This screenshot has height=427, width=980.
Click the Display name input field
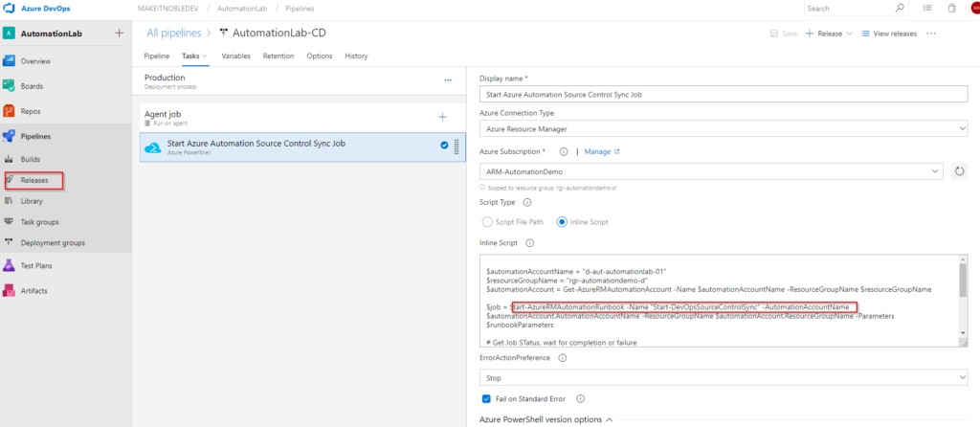pos(724,95)
